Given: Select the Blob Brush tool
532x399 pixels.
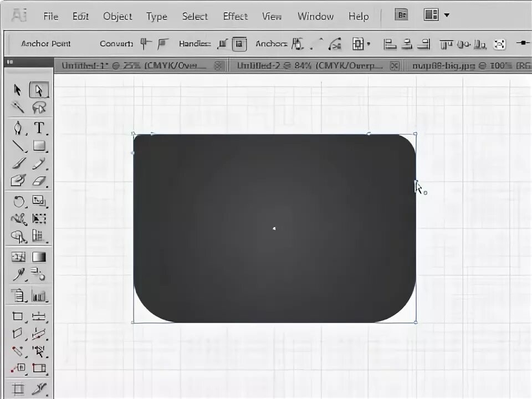Looking at the screenshot, I should pos(18,181).
